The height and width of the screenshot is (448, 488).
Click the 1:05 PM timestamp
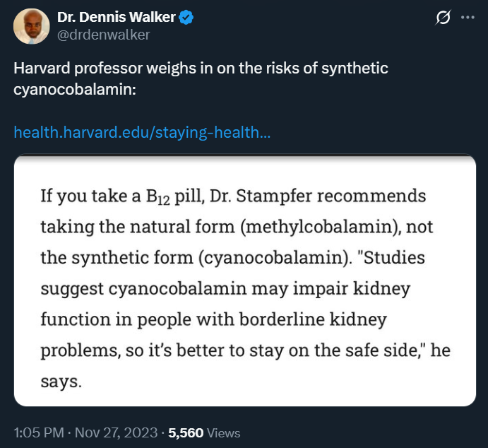[39, 432]
